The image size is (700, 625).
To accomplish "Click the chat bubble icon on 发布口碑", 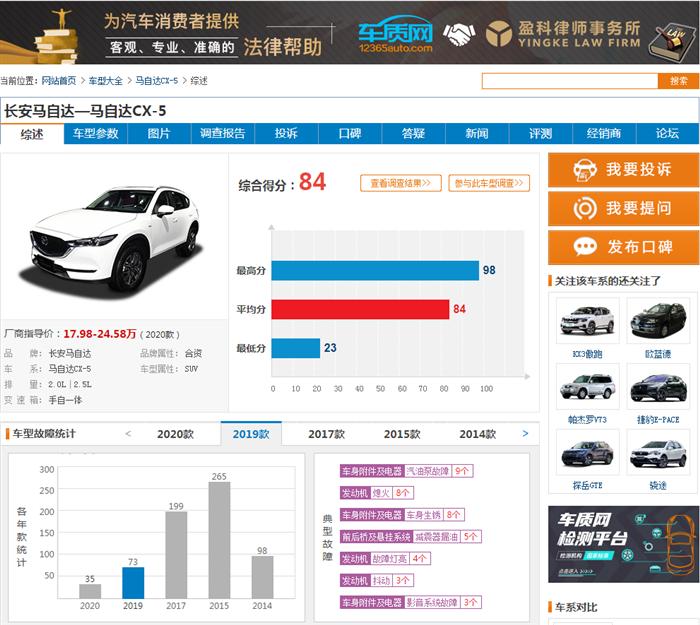I will point(585,246).
